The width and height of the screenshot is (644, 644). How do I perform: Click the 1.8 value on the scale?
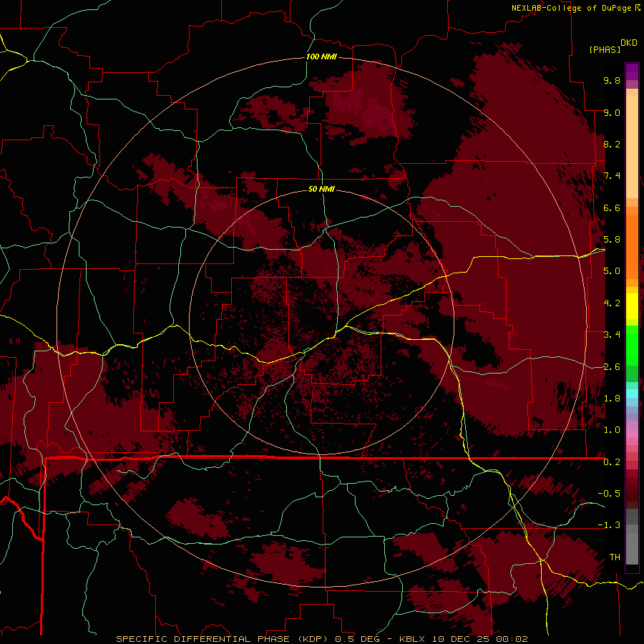(x=612, y=399)
